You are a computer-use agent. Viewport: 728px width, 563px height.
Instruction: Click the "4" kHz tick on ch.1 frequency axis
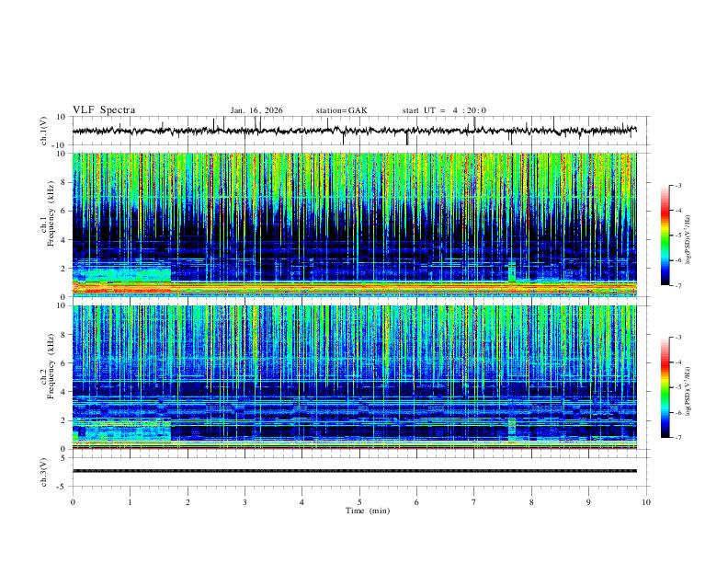click(x=63, y=240)
